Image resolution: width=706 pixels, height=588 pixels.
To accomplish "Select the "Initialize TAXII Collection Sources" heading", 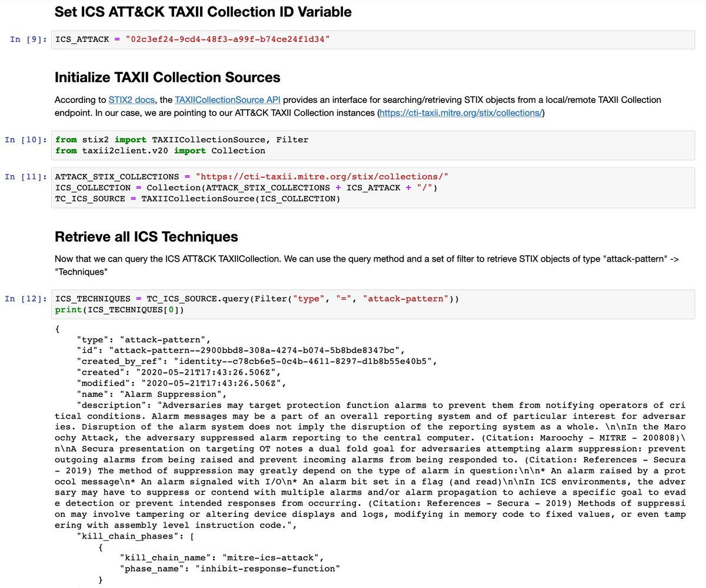I will coord(166,77).
